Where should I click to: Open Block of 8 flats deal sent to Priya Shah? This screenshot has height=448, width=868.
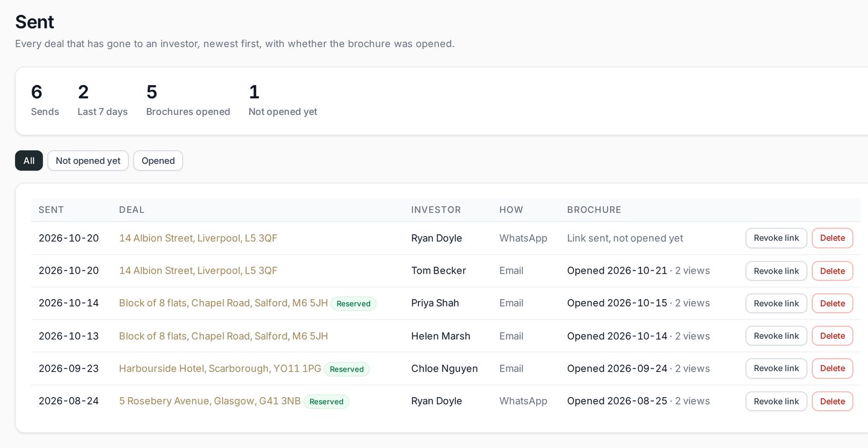[223, 303]
